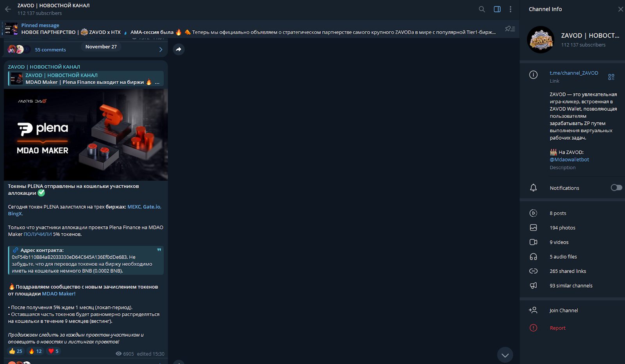Expand comments using the chevron arrow
Image resolution: width=625 pixels, height=364 pixels.
(x=161, y=50)
